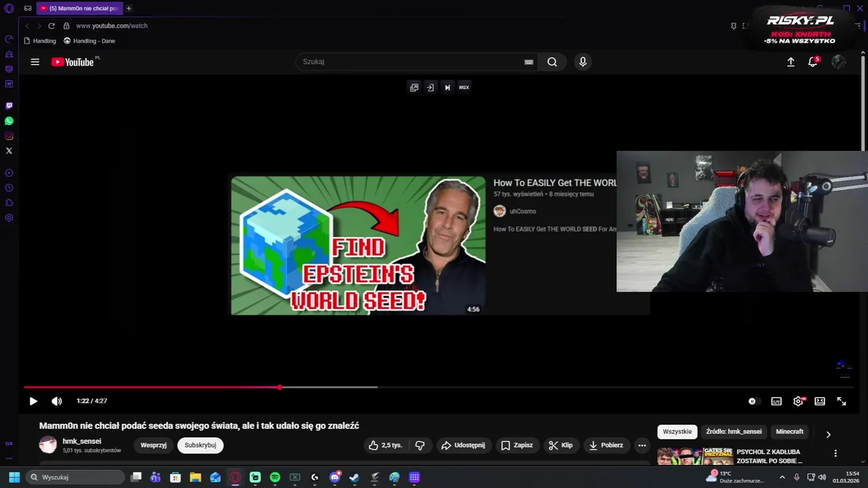Enter fullscreen in the video player

(842, 401)
